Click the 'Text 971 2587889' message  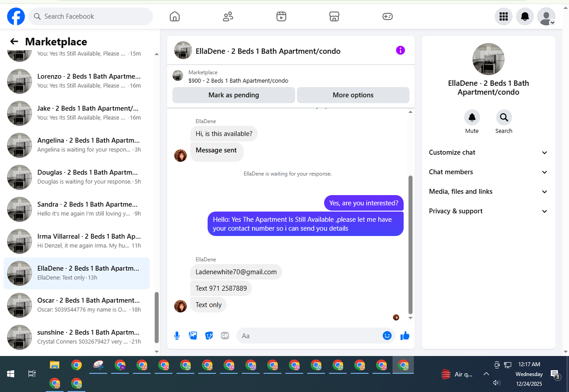221,288
